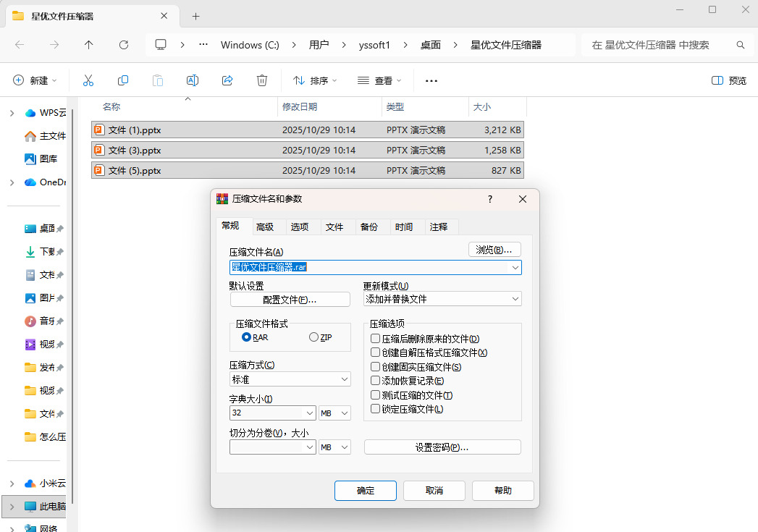Switch to the 文件 tab in dialog

pos(334,227)
